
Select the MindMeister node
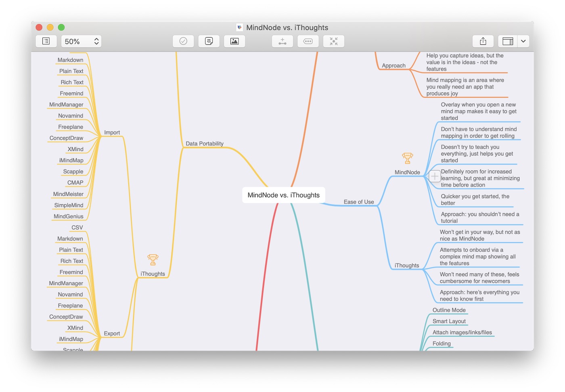[x=68, y=194]
